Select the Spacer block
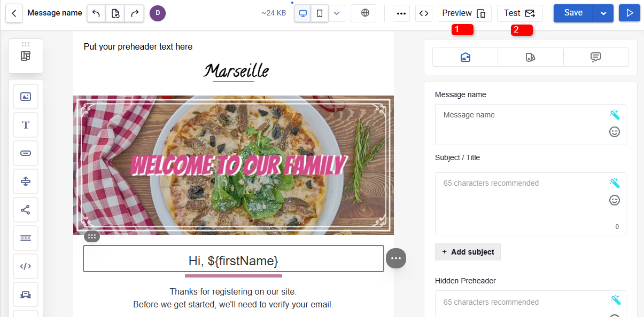The height and width of the screenshot is (317, 644). coord(26,181)
